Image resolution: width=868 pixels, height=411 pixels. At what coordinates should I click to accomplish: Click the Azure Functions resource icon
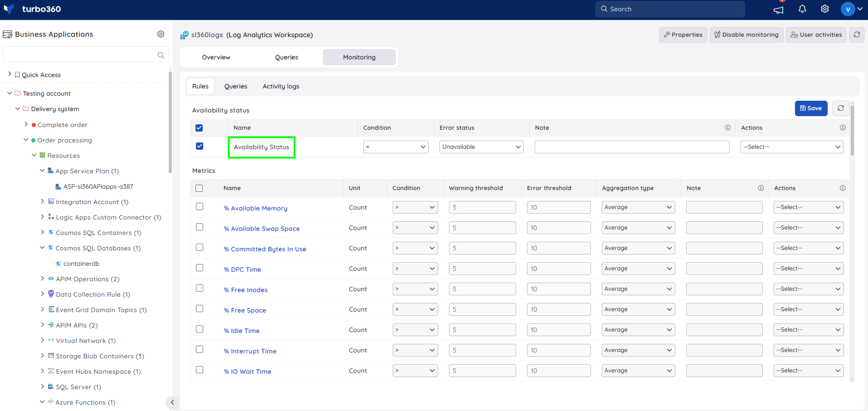pos(50,402)
